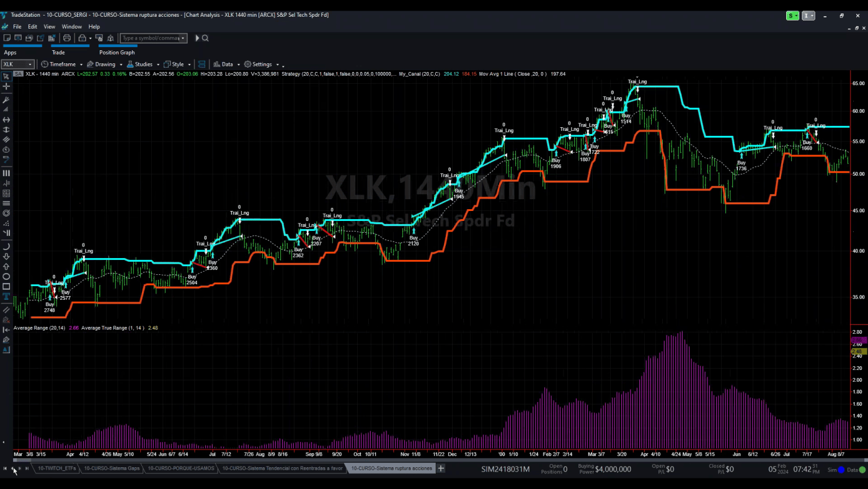The image size is (868, 489).
Task: Click the new workspace icon in toolbar
Action: click(x=7, y=38)
